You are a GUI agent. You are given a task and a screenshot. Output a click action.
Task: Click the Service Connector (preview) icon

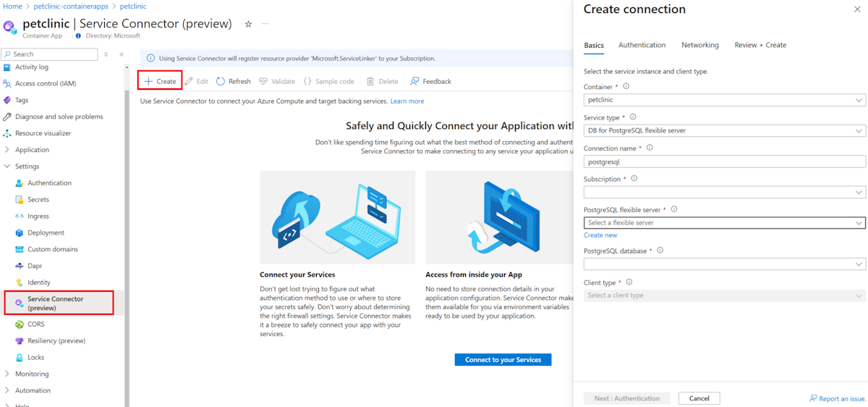pos(20,303)
